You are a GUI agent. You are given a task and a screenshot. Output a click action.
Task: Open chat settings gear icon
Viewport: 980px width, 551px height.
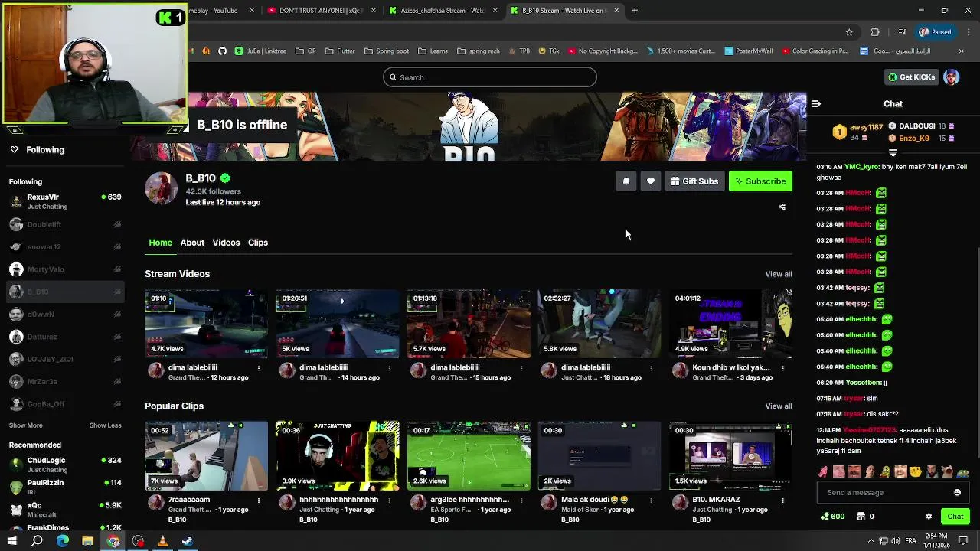click(929, 517)
